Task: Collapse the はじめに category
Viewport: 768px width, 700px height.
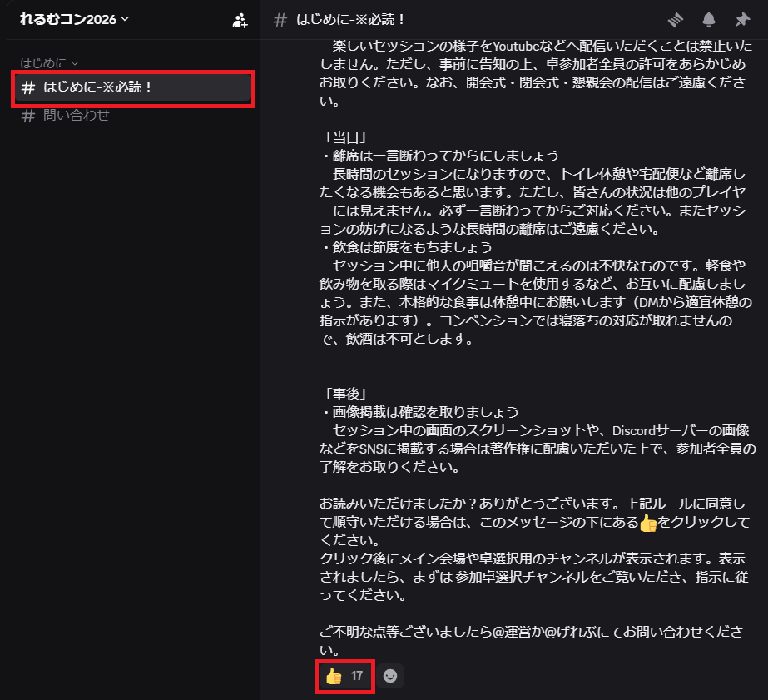Action: coord(49,62)
